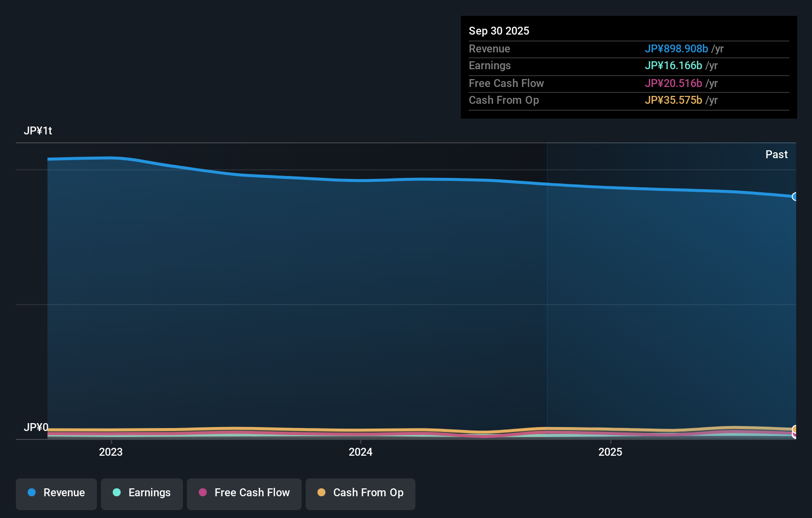Click the Earnings legend color dot
Image resolution: width=812 pixels, height=518 pixels.
117,493
